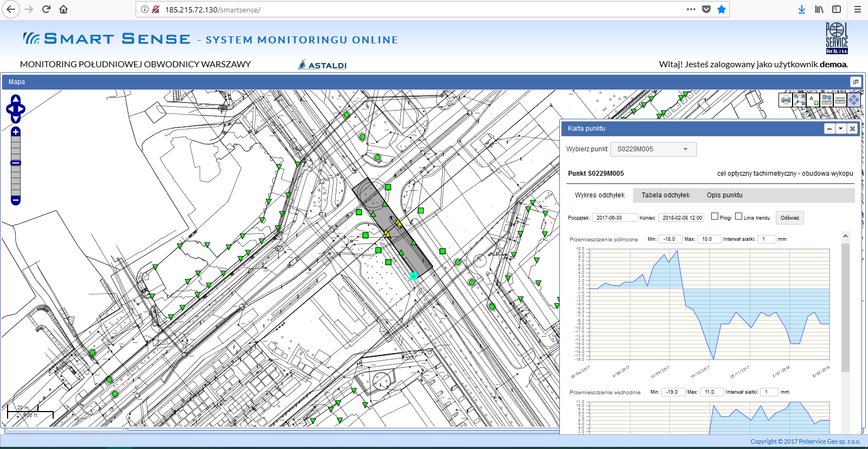
Task: Switch to Tabela odchyłek tab
Action: coord(666,195)
